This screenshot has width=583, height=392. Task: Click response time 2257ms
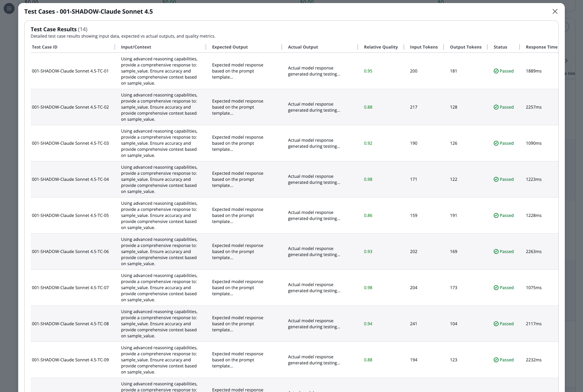pos(534,107)
